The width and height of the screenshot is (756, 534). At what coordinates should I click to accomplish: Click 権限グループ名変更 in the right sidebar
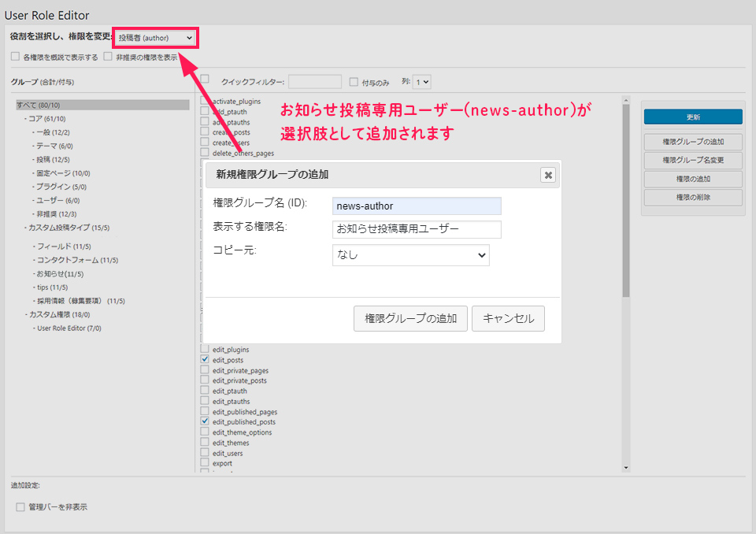tap(693, 161)
